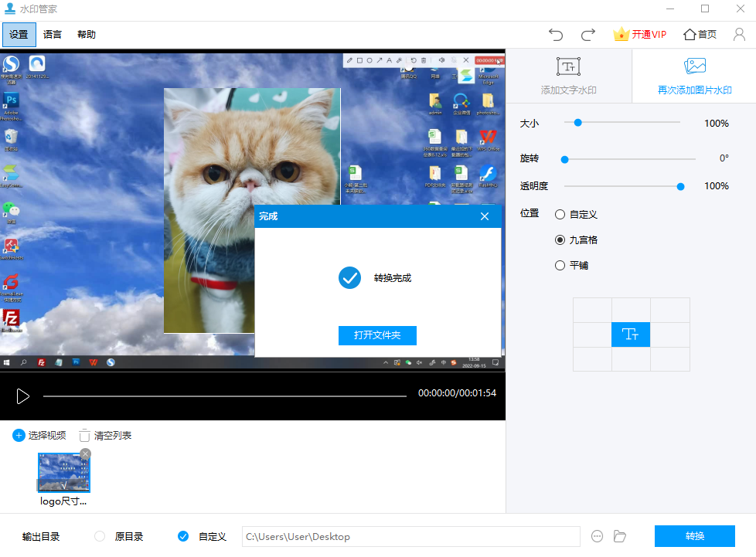This screenshot has height=557, width=756.
Task: Click the undo arrow icon
Action: click(556, 34)
